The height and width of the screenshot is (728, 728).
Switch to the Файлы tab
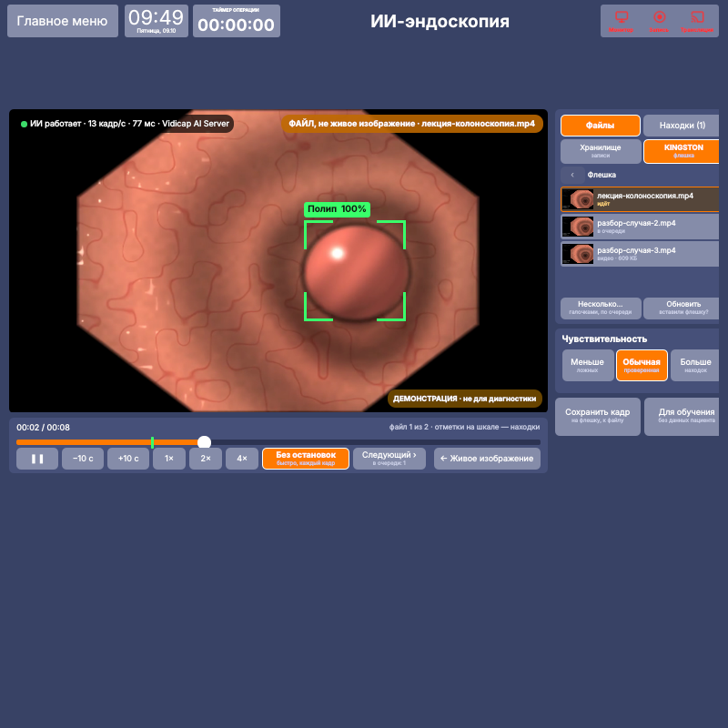(601, 126)
